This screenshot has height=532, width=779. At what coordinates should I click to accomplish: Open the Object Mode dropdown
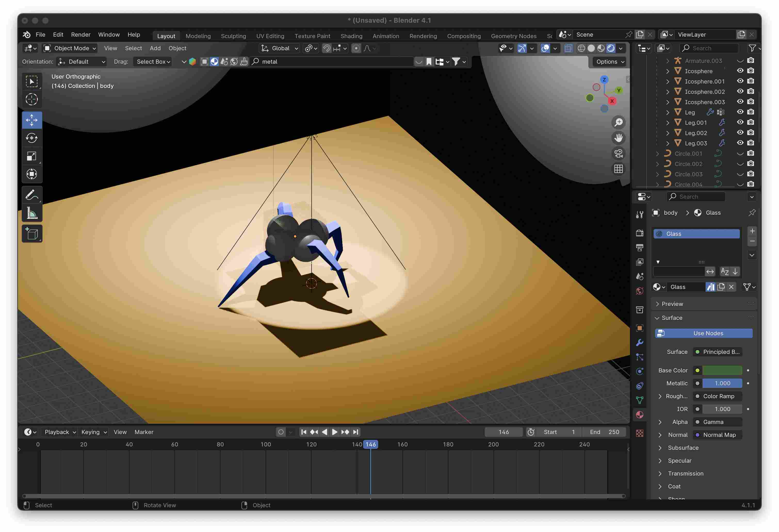tap(70, 48)
